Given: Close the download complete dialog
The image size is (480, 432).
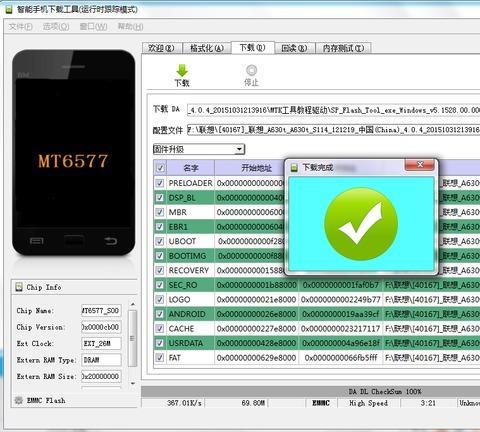Looking at the screenshot, I should [x=420, y=165].
